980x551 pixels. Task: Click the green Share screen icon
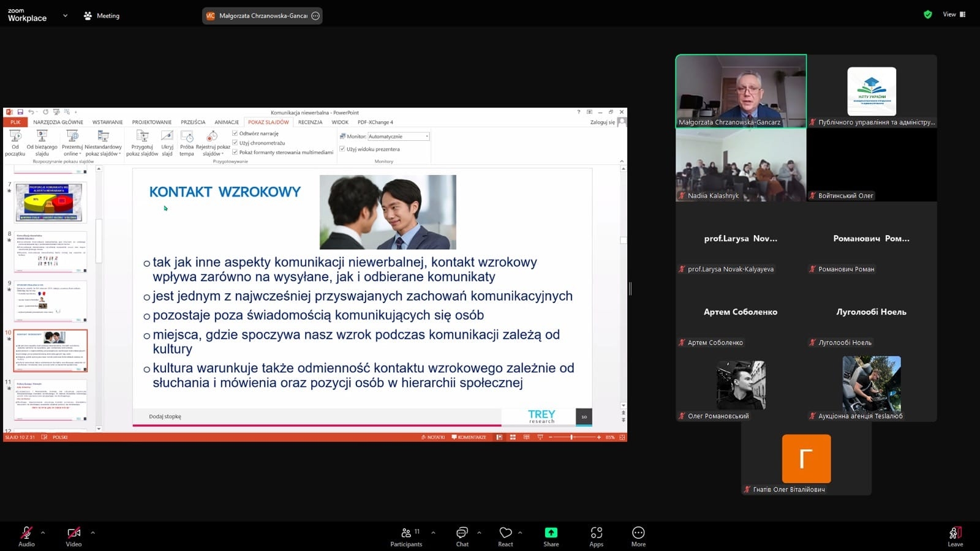click(x=551, y=533)
